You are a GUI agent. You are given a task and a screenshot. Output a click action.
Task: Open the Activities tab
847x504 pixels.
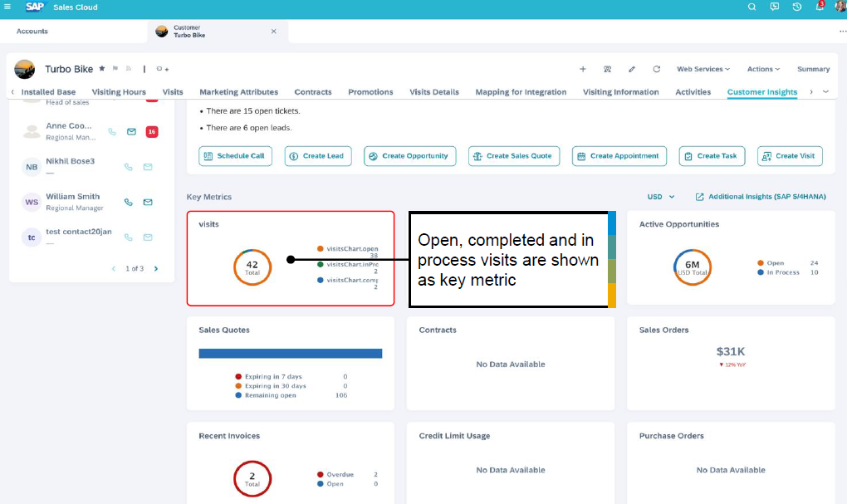point(693,92)
